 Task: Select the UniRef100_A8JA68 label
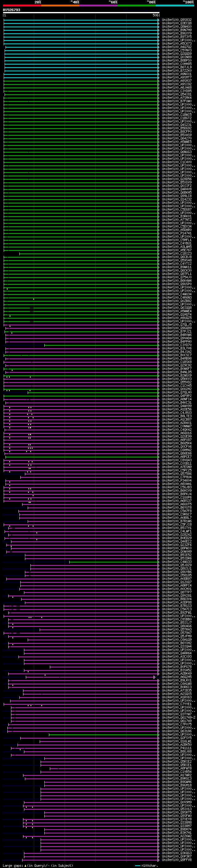[x=177, y=88]
